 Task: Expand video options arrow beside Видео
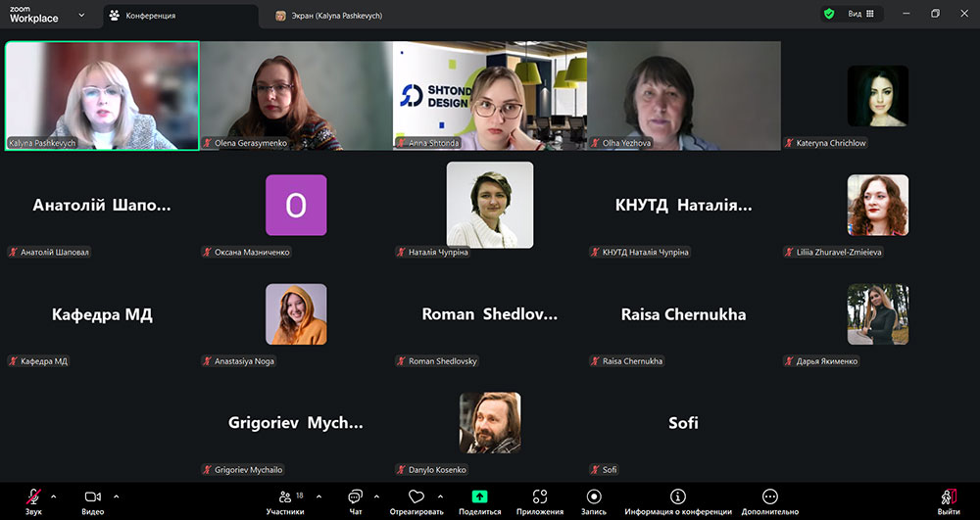[x=116, y=496]
